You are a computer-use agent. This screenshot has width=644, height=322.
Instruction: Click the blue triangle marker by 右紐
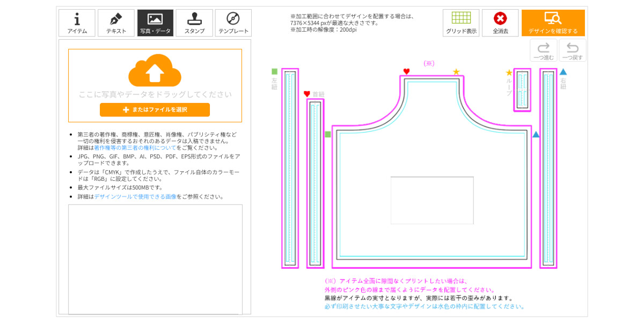(563, 71)
